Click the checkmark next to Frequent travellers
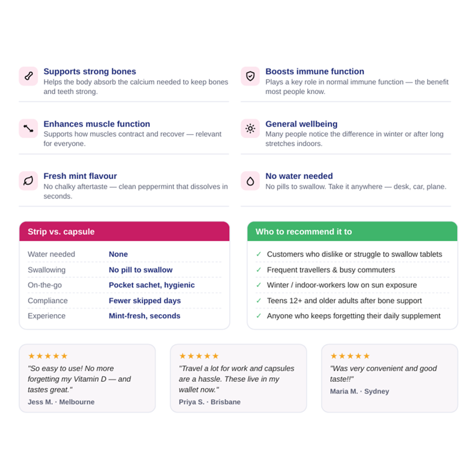 coord(258,269)
